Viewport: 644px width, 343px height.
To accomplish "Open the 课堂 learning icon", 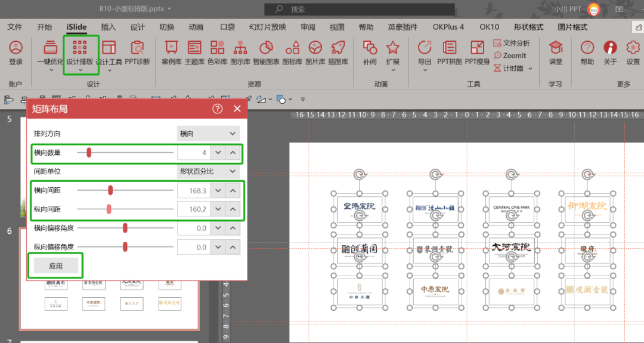I will point(556,52).
